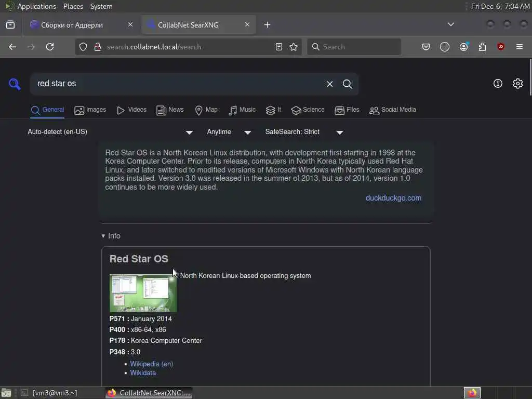Click the browser address bar URL
The width and height of the screenshot is (532, 399).
(x=154, y=47)
